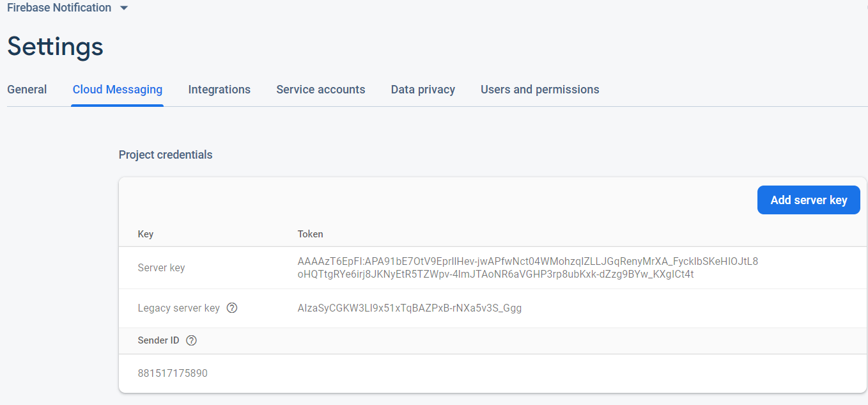Click the Add server key button
This screenshot has width=868, height=405.
[809, 200]
